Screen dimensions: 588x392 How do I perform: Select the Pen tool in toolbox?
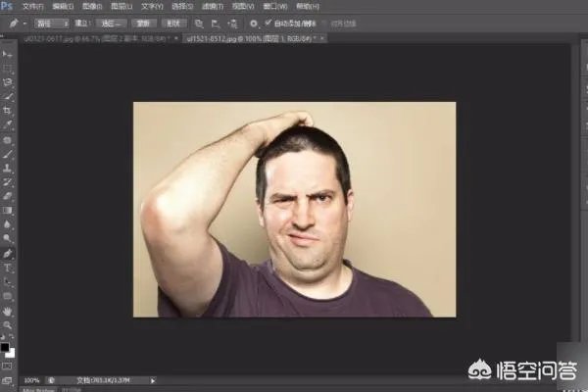click(x=8, y=253)
